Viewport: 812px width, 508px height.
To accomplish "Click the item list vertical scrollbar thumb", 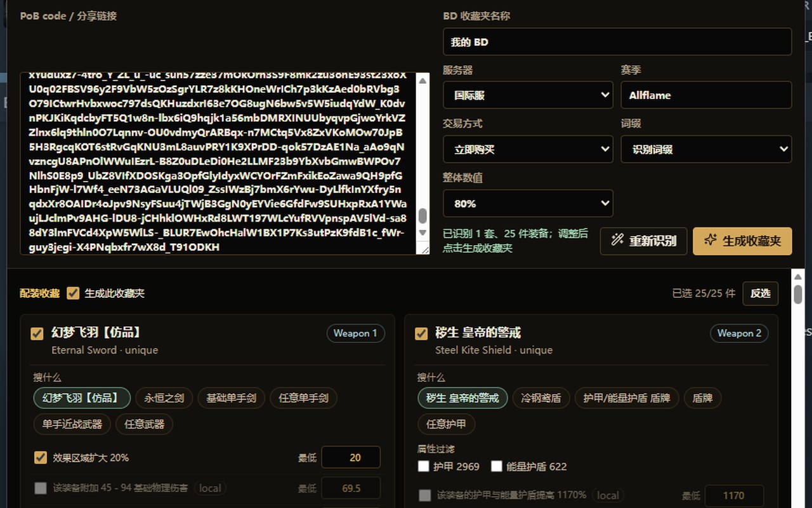I will coord(797,294).
